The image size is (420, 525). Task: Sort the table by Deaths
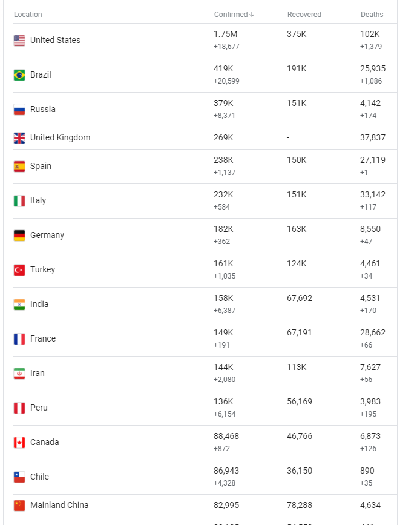click(x=372, y=15)
